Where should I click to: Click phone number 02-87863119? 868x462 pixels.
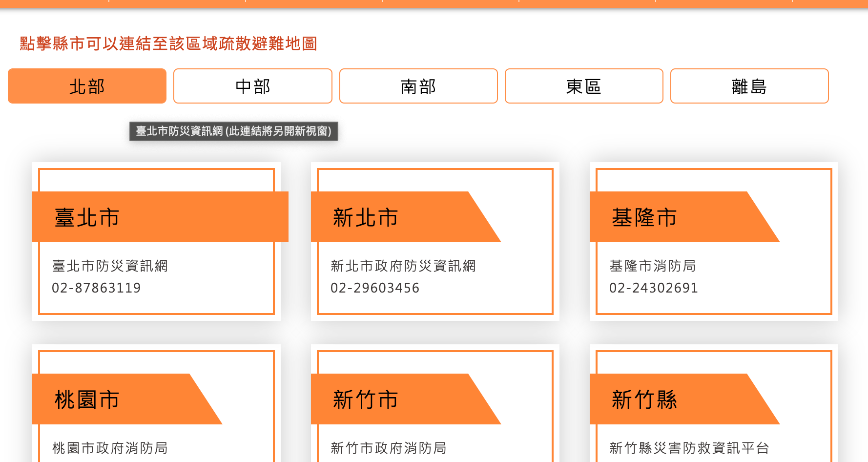[x=96, y=288]
